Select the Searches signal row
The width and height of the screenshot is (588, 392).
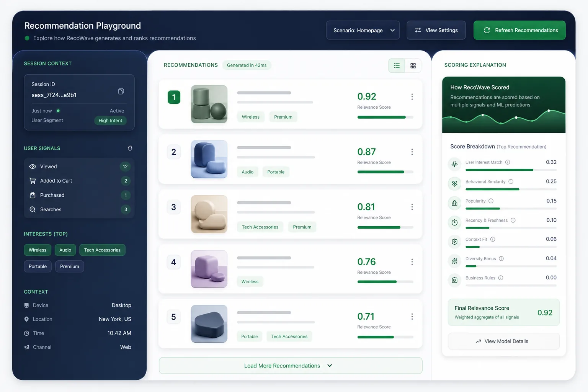click(79, 209)
